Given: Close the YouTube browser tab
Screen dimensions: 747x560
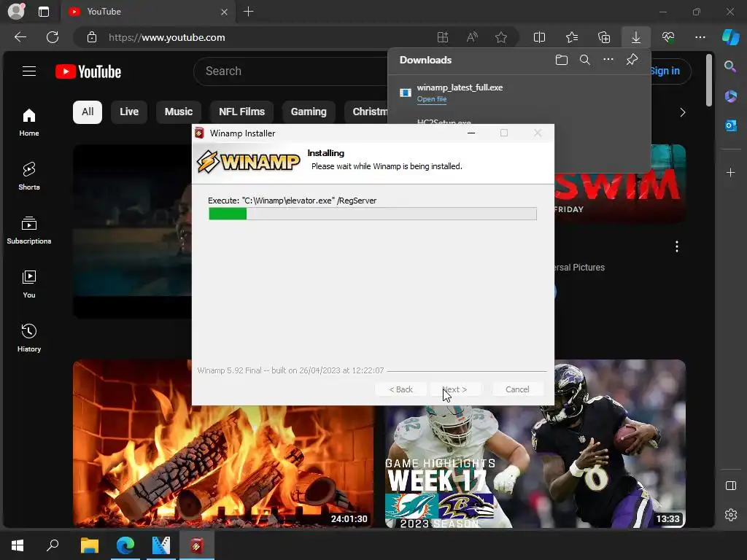Looking at the screenshot, I should pyautogui.click(x=225, y=12).
